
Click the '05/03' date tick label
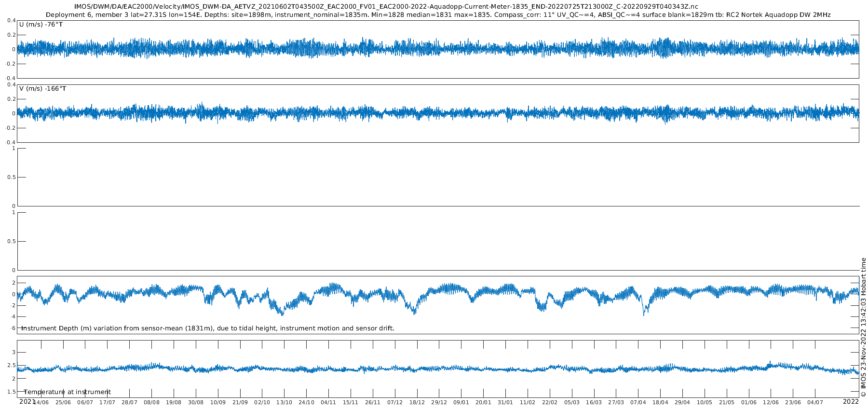tap(572, 402)
